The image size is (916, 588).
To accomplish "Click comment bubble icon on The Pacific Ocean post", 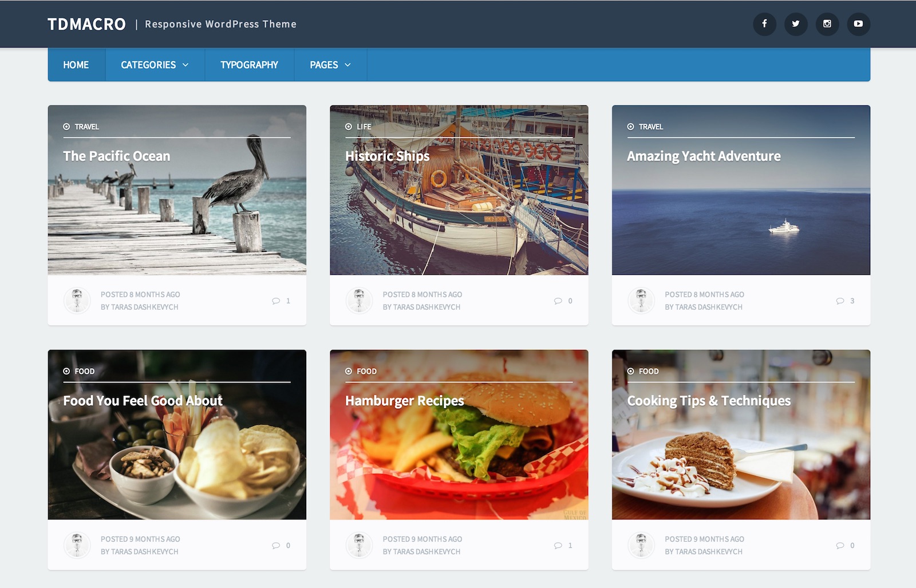I will (x=276, y=301).
